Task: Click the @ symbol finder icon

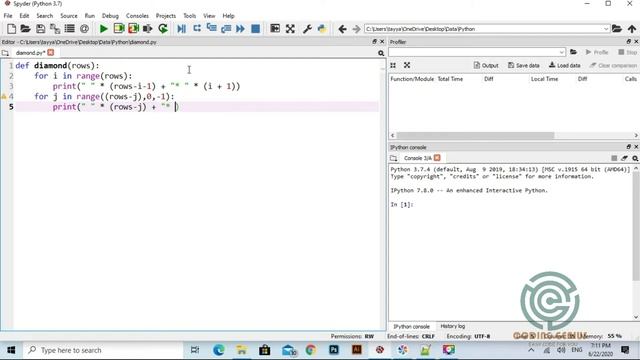Action: tap(84, 29)
